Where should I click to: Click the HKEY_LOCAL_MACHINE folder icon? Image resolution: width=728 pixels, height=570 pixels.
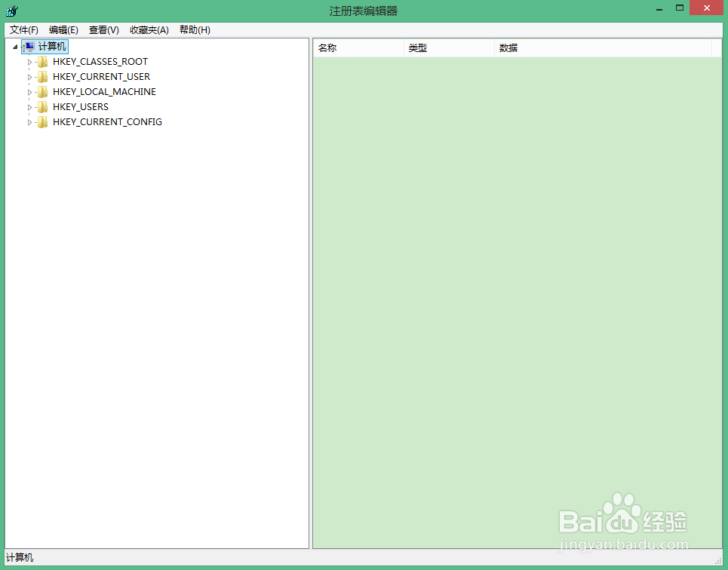(43, 92)
